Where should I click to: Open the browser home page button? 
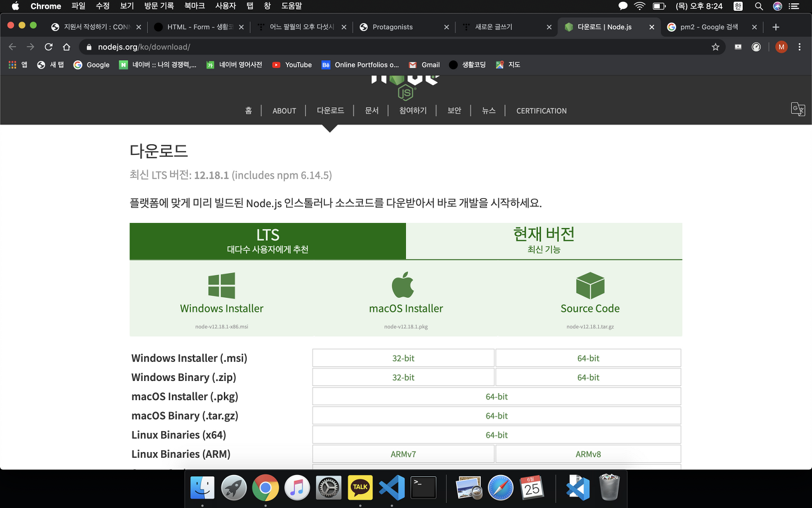67,47
